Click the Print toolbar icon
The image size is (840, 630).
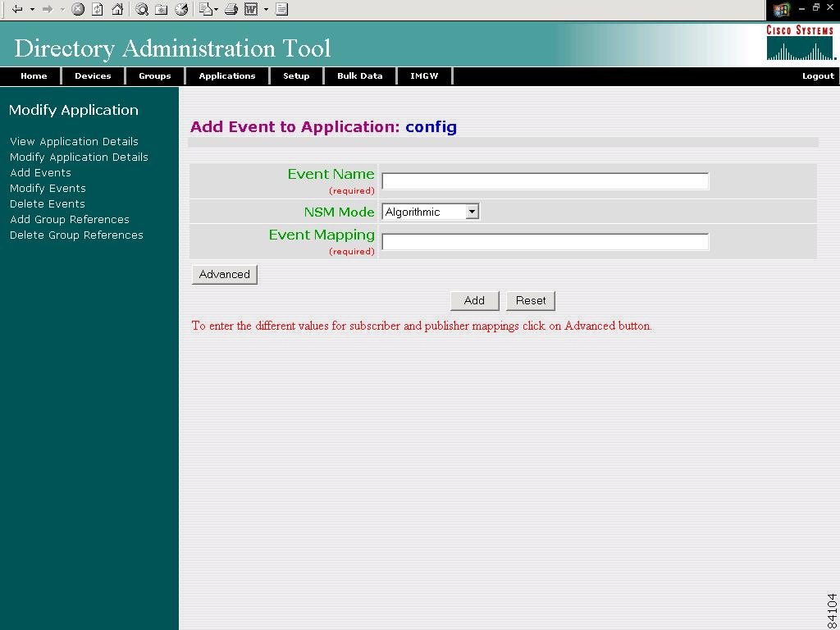pos(231,10)
